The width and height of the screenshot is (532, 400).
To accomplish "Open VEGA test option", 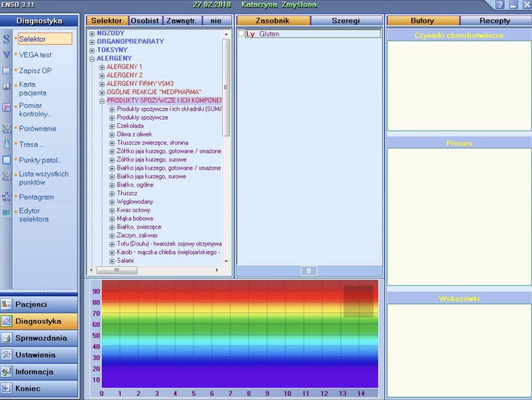I will tap(35, 55).
